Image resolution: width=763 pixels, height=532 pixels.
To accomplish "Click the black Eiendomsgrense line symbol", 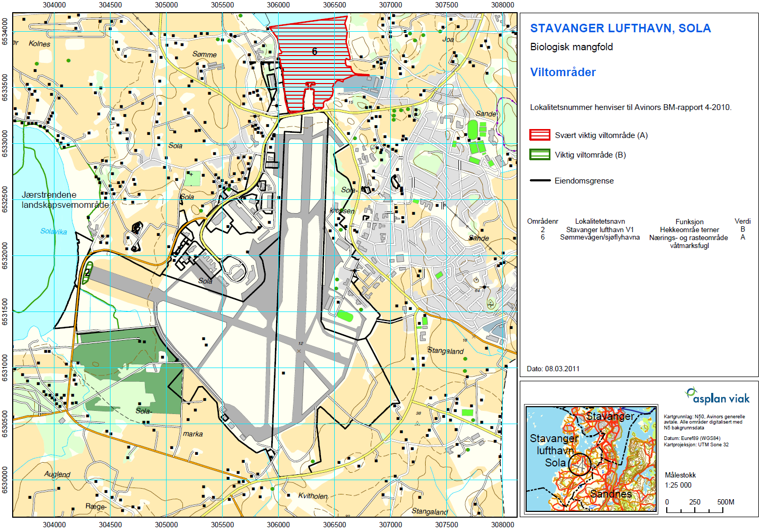I will (x=540, y=180).
